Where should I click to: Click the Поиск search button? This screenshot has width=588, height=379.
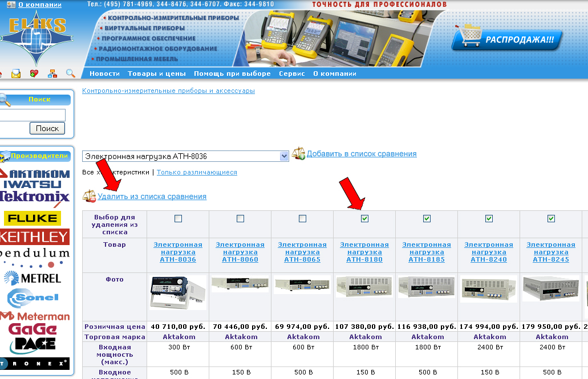47,128
